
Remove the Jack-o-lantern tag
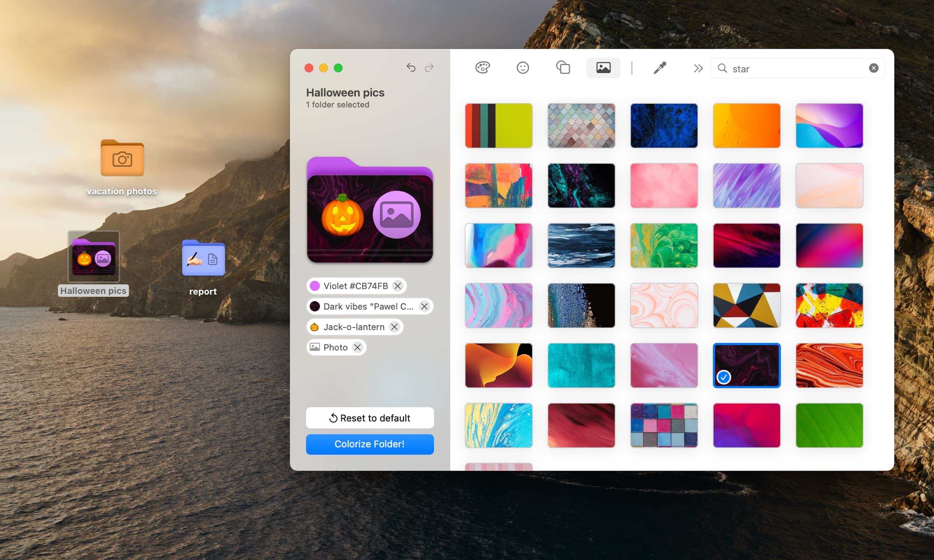point(395,327)
